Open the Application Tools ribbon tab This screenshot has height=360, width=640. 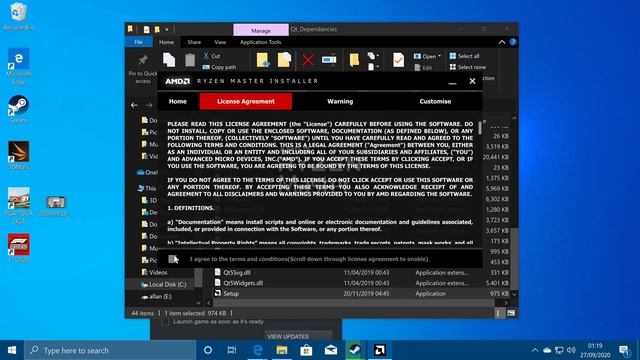pyautogui.click(x=260, y=42)
